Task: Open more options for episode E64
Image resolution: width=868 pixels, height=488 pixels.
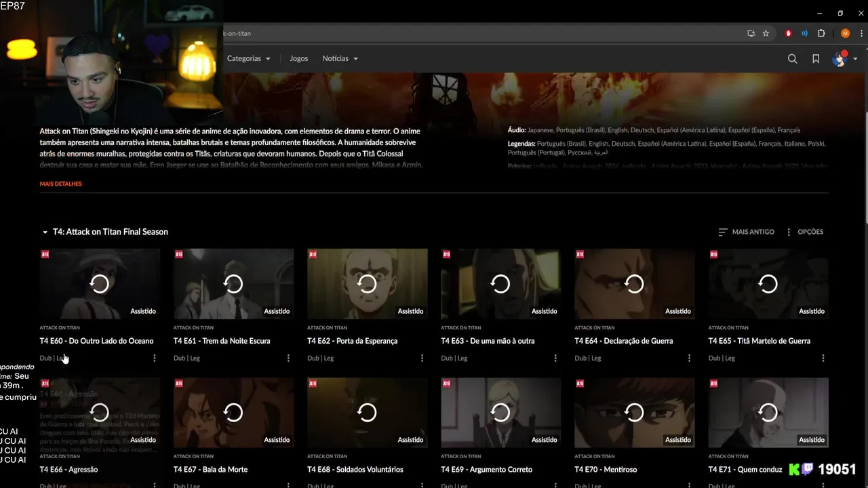Action: [x=689, y=358]
